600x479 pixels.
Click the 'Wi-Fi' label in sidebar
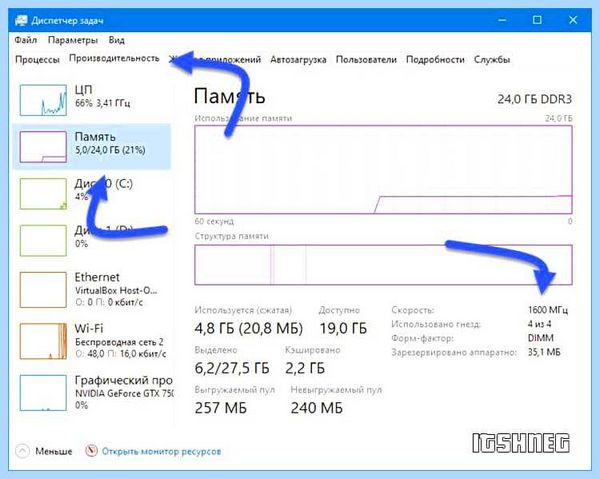coord(89,328)
